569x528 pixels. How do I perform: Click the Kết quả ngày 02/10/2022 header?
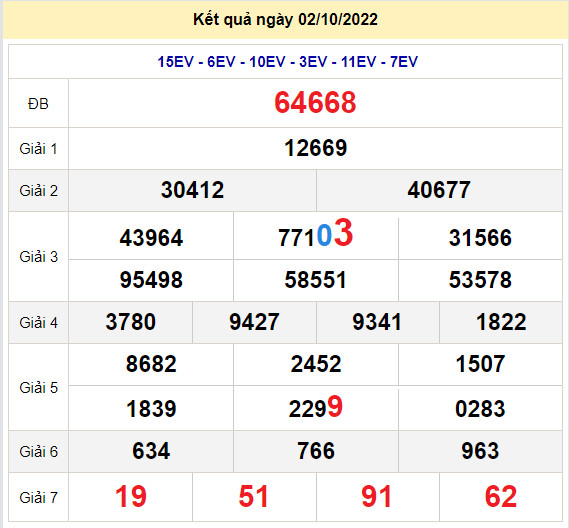285,20
